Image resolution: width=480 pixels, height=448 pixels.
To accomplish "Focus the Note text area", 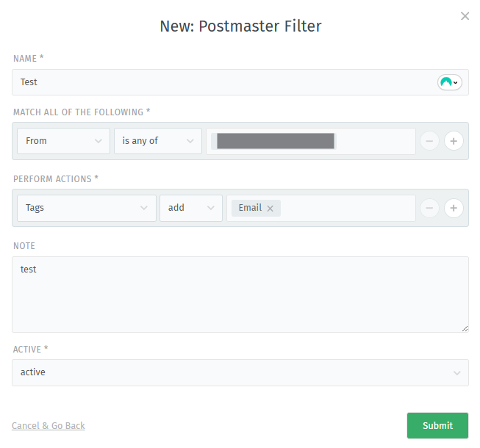I will pos(240,294).
